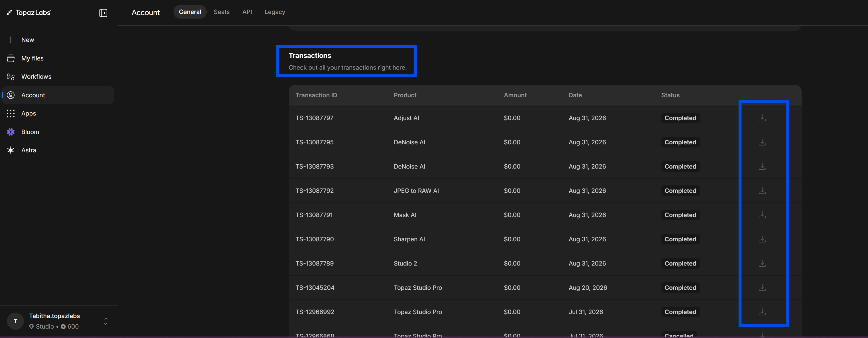Open the Legacy tab
The width and height of the screenshot is (868, 338).
(x=275, y=12)
